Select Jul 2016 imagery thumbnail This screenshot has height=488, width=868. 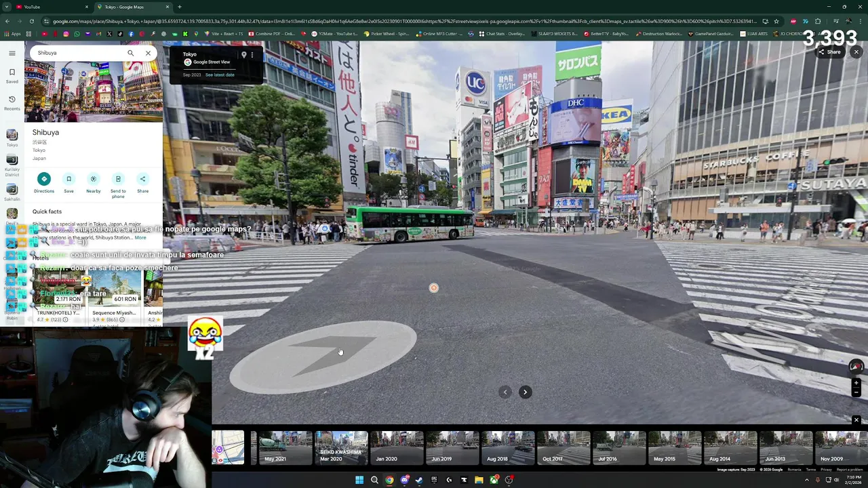click(x=619, y=447)
